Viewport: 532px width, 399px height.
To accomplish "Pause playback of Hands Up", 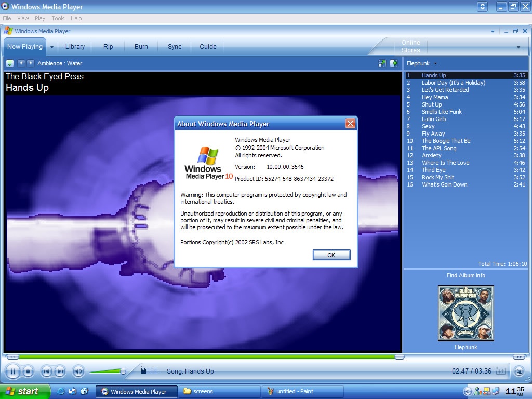I will [x=12, y=370].
